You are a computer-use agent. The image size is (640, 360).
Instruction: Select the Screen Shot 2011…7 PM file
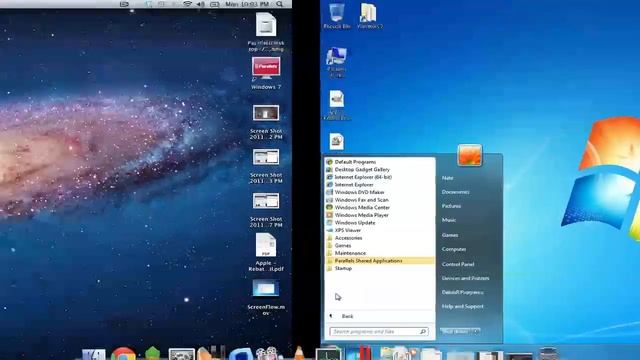[x=266, y=210]
